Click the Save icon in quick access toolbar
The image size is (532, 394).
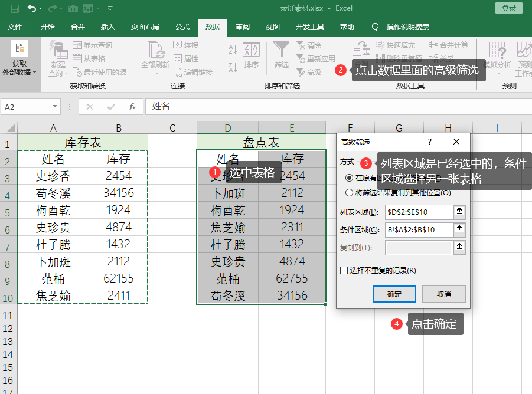click(x=15, y=8)
